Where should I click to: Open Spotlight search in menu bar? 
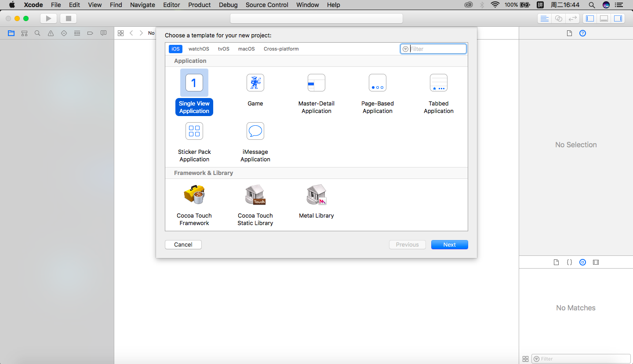point(592,5)
